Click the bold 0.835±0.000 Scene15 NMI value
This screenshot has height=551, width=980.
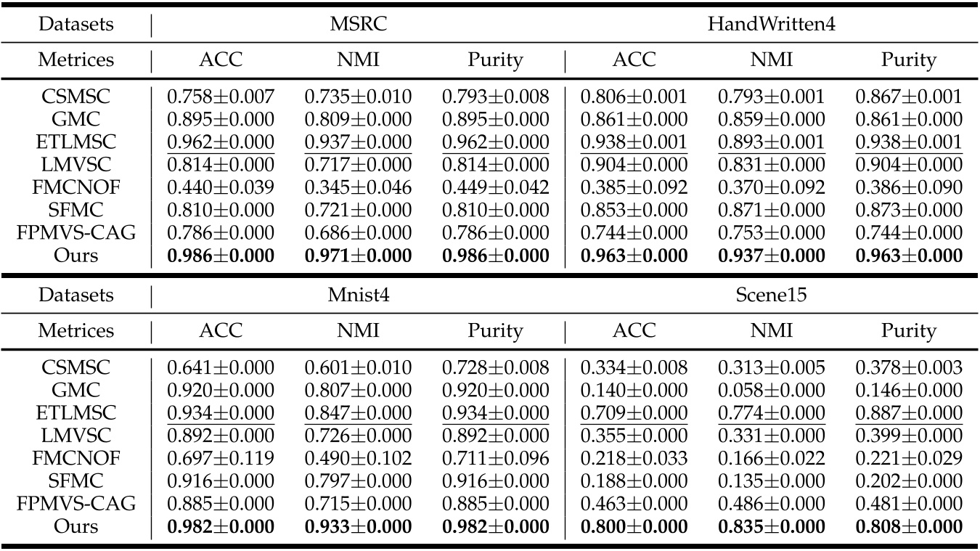point(771,526)
